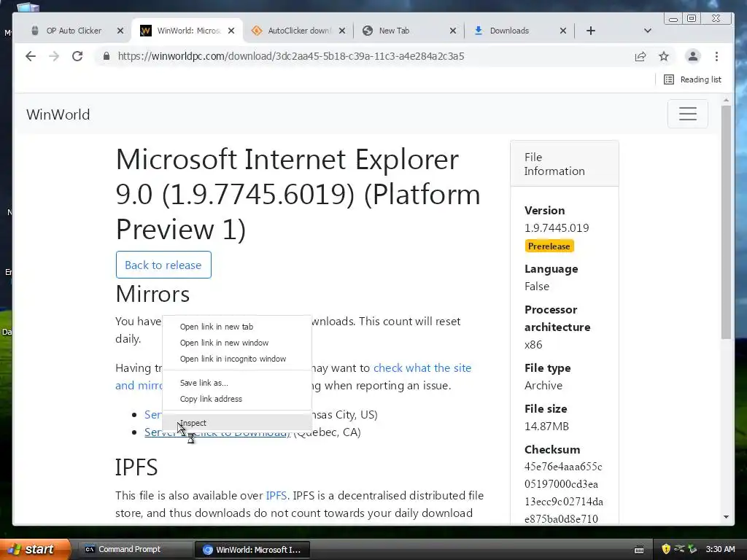Open Chrome's three-dot menu

point(716,57)
